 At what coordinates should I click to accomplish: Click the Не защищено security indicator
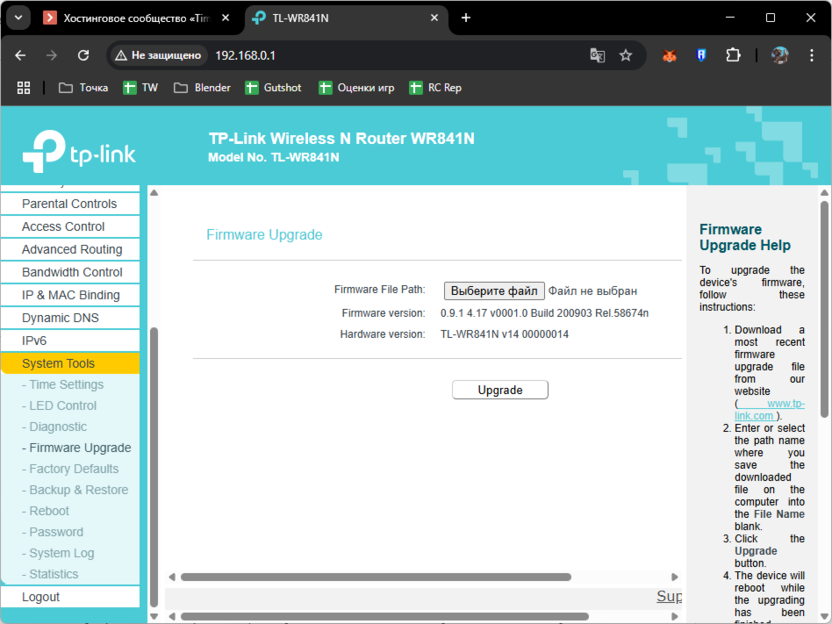158,55
